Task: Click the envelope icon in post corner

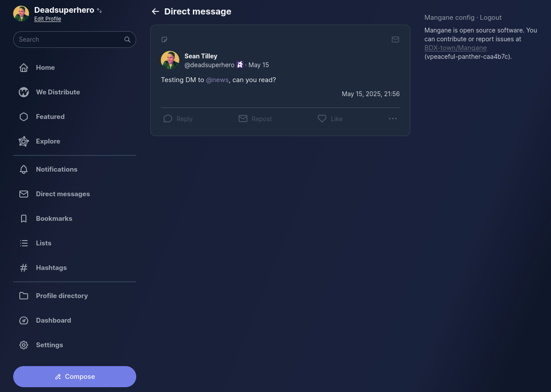Action: pos(395,40)
